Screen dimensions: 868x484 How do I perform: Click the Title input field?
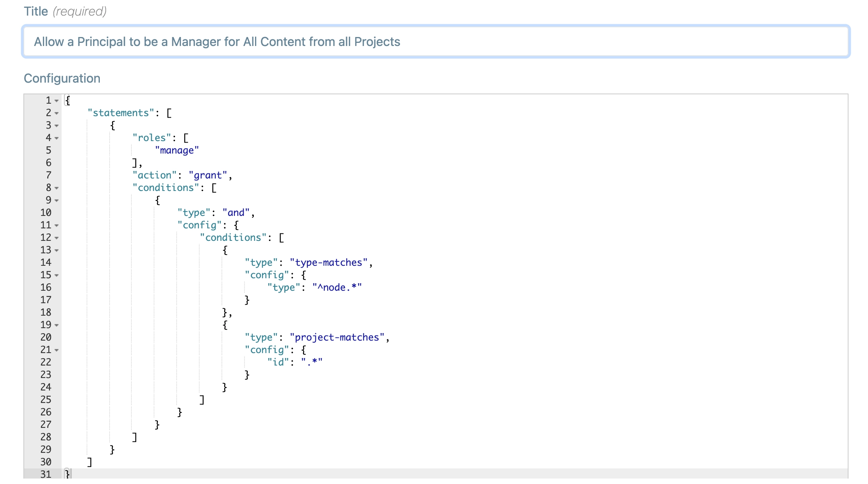point(436,42)
